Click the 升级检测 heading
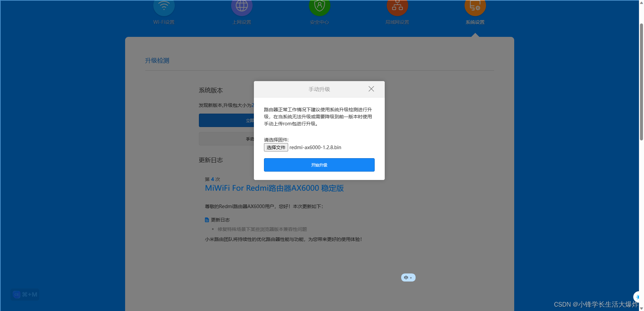The image size is (644, 311). click(x=157, y=61)
